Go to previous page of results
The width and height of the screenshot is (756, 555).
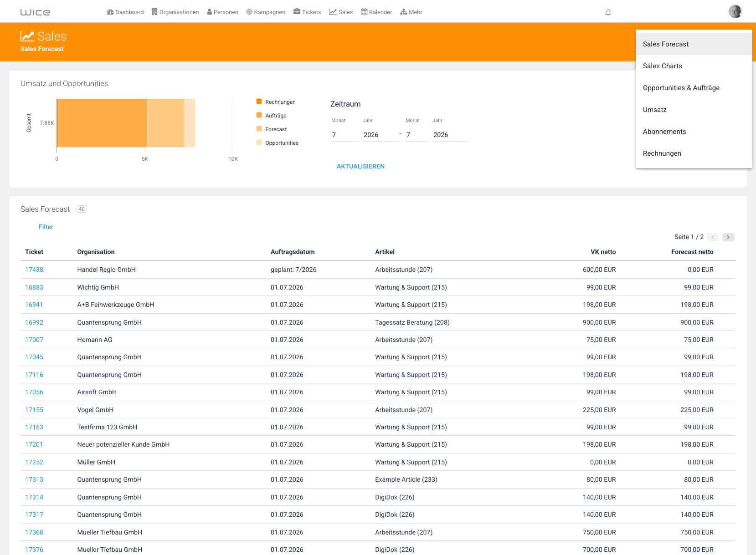pos(713,237)
